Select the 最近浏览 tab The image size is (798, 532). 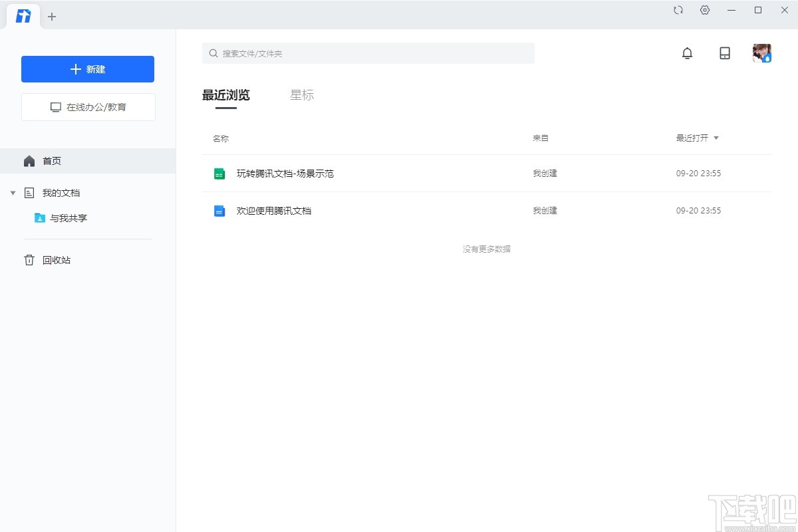coord(225,95)
